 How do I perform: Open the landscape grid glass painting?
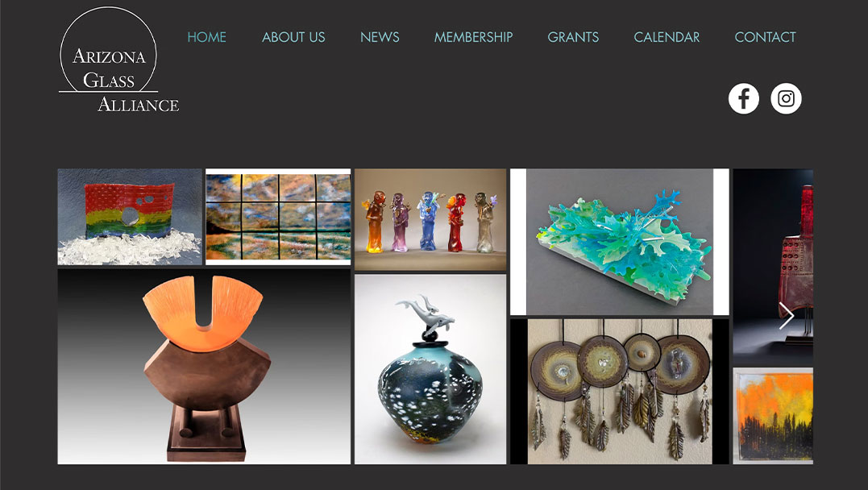tap(278, 217)
